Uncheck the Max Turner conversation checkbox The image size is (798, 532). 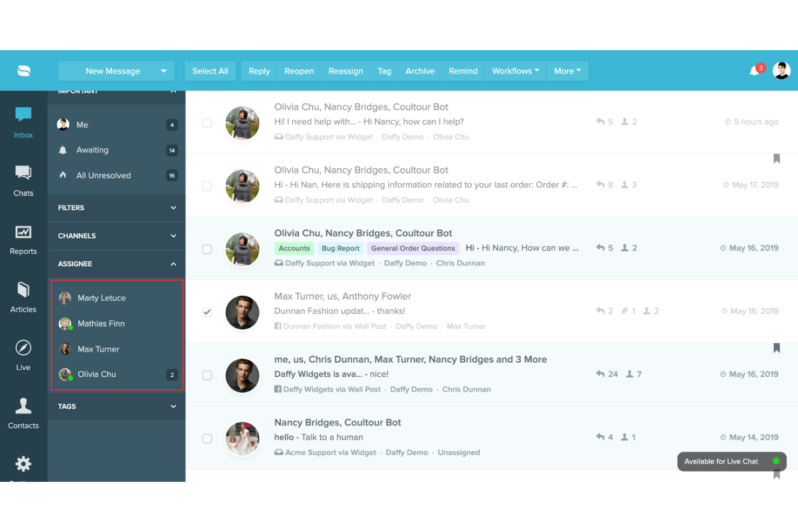(x=207, y=312)
